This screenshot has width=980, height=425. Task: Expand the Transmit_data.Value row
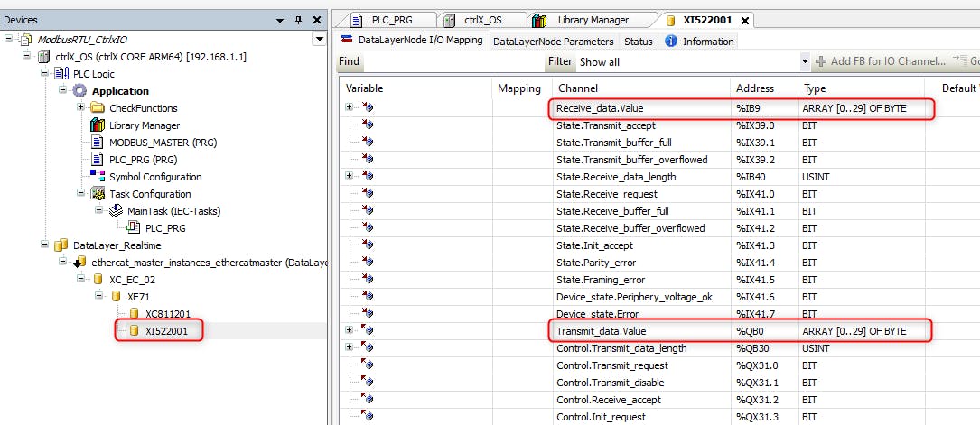click(x=350, y=331)
